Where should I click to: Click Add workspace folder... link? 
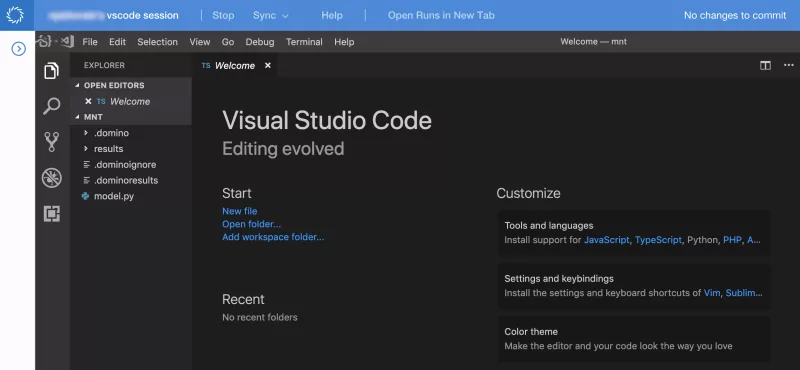(x=273, y=237)
